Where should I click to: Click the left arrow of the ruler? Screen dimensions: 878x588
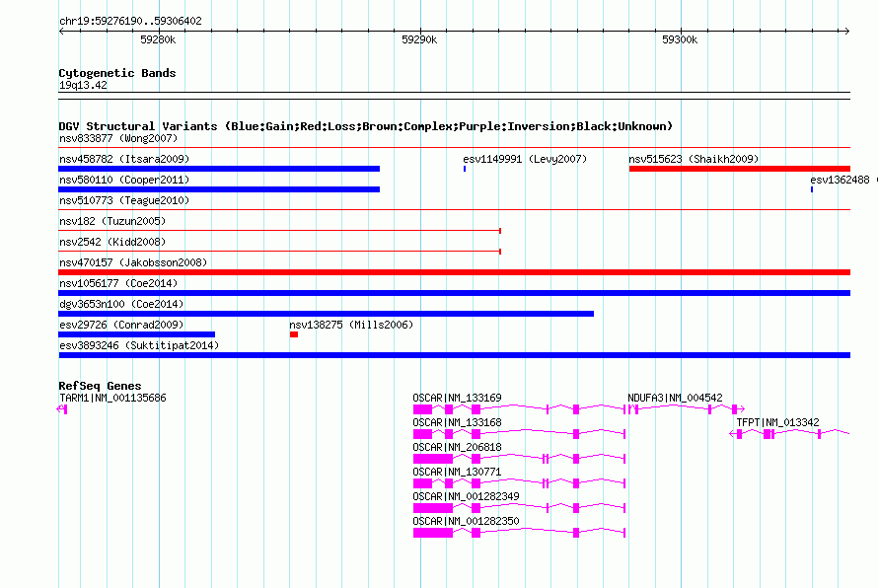(x=61, y=31)
